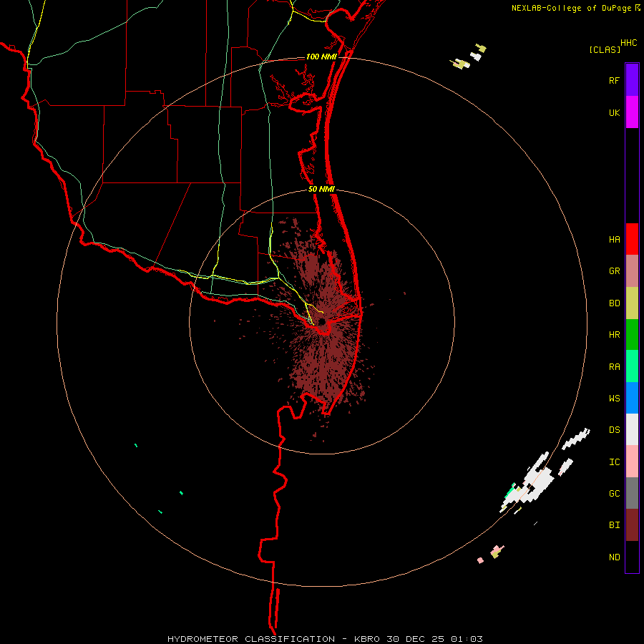Click the HHC product label

[x=628, y=43]
